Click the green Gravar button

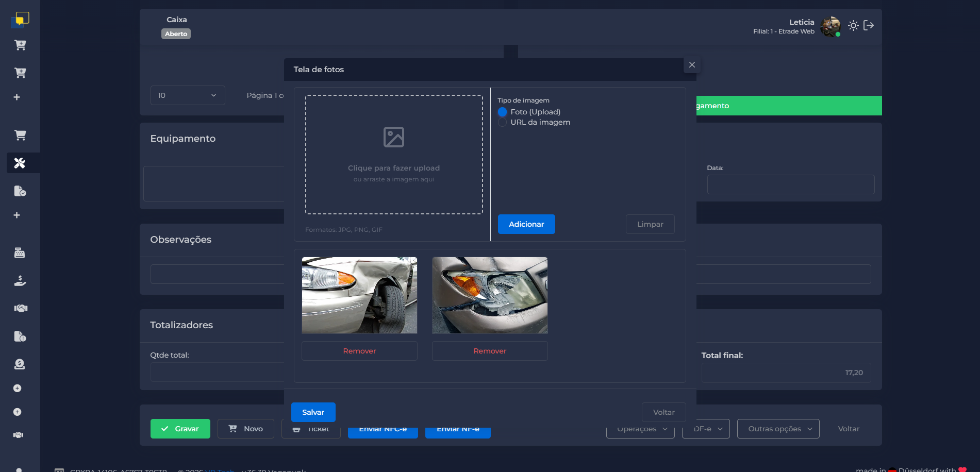[180, 429]
